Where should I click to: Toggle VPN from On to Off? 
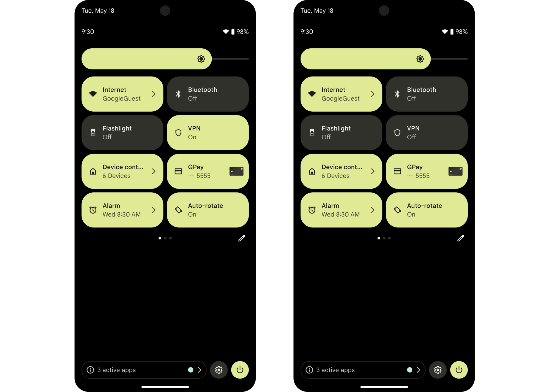point(208,132)
